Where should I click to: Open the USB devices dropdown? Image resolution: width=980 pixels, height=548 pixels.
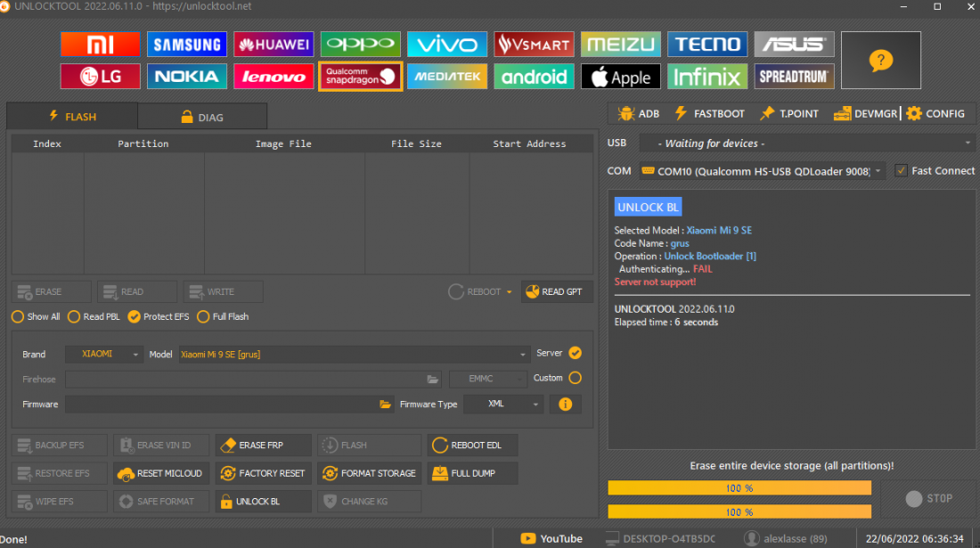[807, 143]
